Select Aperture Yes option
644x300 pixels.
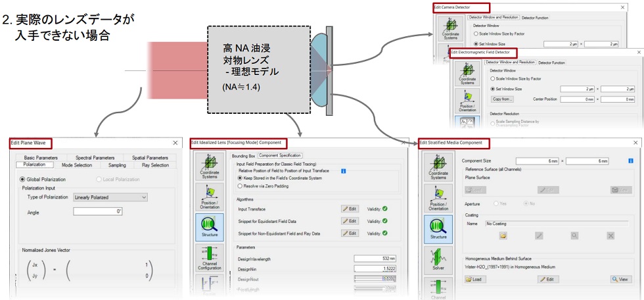501,203
